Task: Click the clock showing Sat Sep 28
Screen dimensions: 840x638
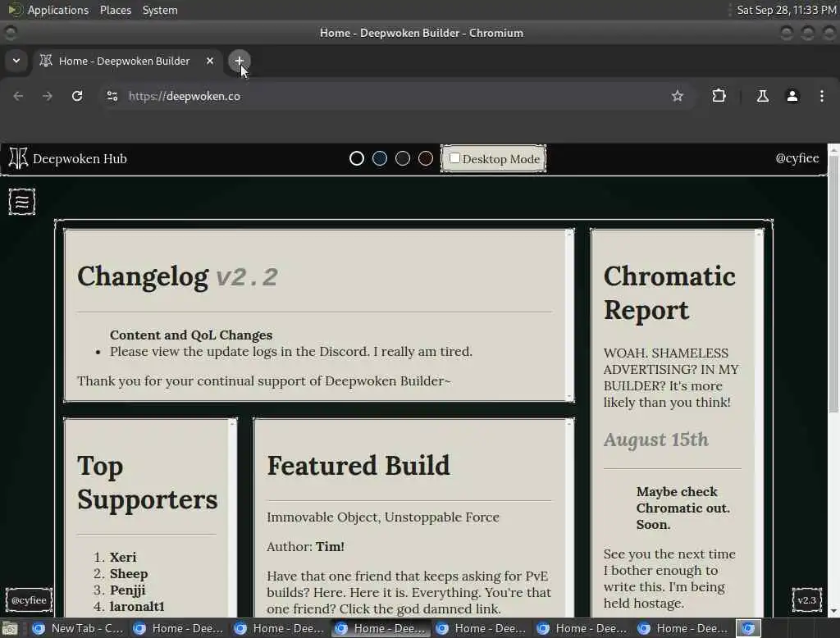Action: 786,10
